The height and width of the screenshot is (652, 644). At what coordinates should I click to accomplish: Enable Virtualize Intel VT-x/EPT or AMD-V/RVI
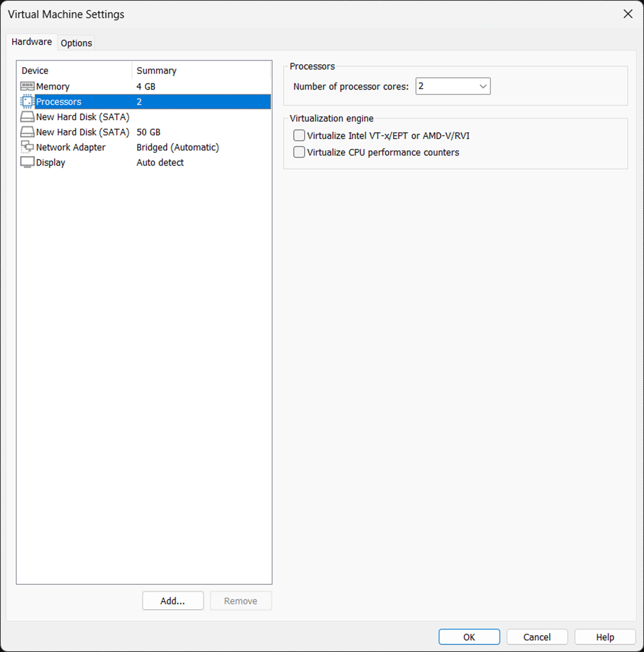(x=299, y=136)
